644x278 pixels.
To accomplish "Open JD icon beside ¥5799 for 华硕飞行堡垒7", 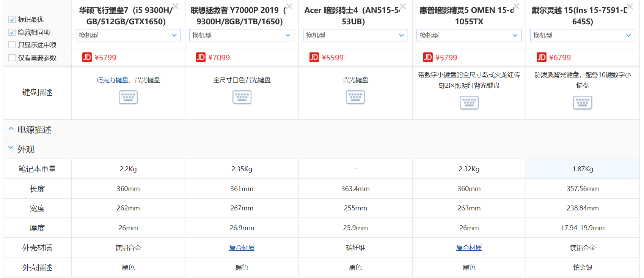I will (87, 57).
